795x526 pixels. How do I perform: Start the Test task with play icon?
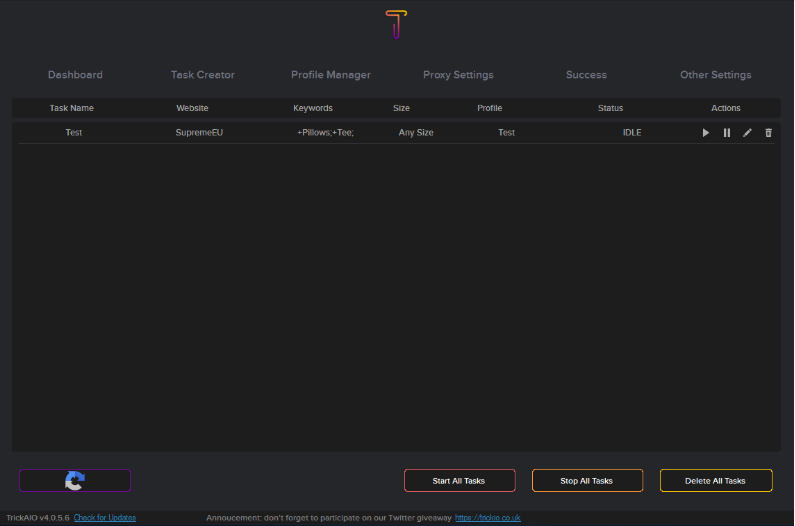(705, 133)
